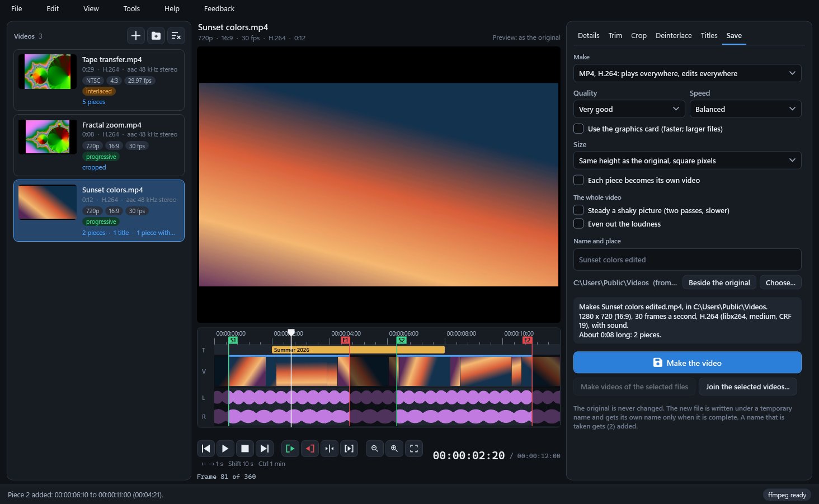Open the File menu
Viewport: 819px width, 504px height.
point(17,8)
